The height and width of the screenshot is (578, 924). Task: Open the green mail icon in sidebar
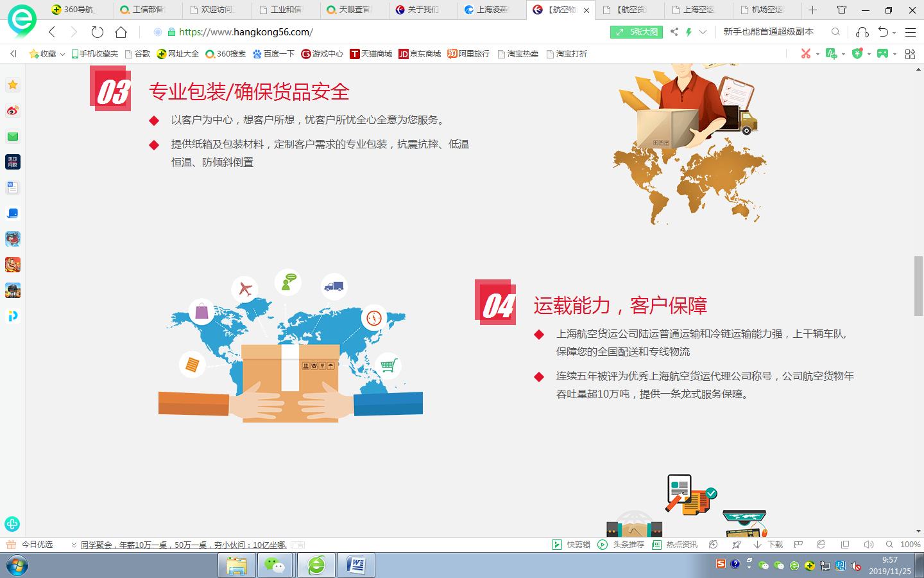(13, 136)
